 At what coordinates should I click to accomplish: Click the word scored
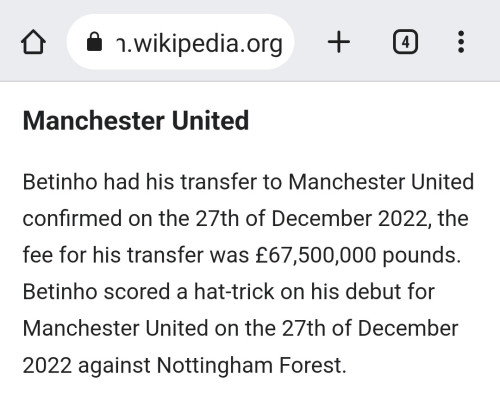point(137,292)
